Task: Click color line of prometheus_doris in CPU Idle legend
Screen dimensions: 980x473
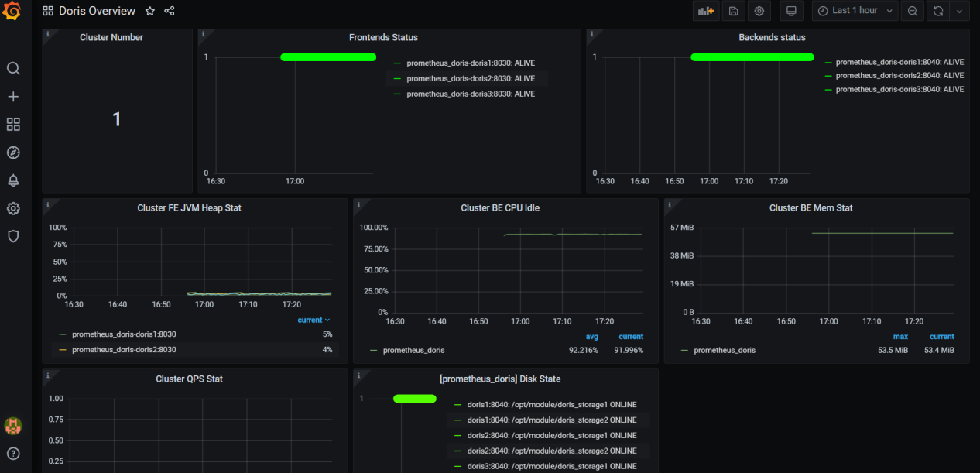Action: click(x=374, y=350)
